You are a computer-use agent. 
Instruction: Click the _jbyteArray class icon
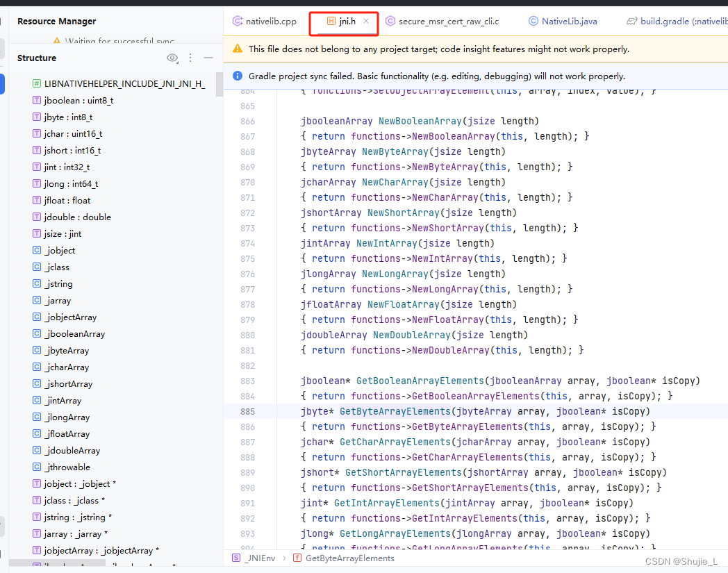tap(37, 351)
